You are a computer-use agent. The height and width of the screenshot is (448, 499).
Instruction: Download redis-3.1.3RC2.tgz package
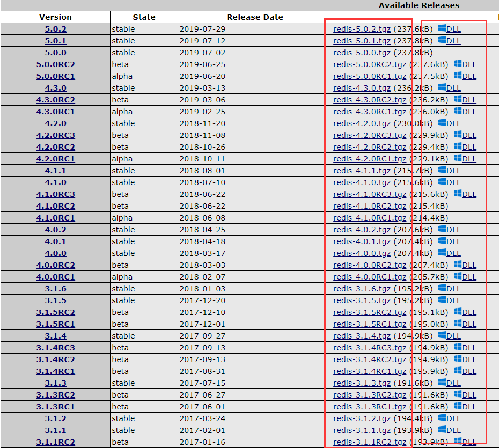point(370,395)
